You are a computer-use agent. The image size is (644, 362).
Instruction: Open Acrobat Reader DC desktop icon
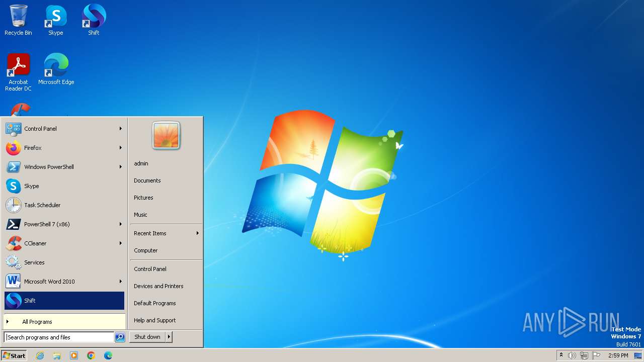tap(18, 72)
